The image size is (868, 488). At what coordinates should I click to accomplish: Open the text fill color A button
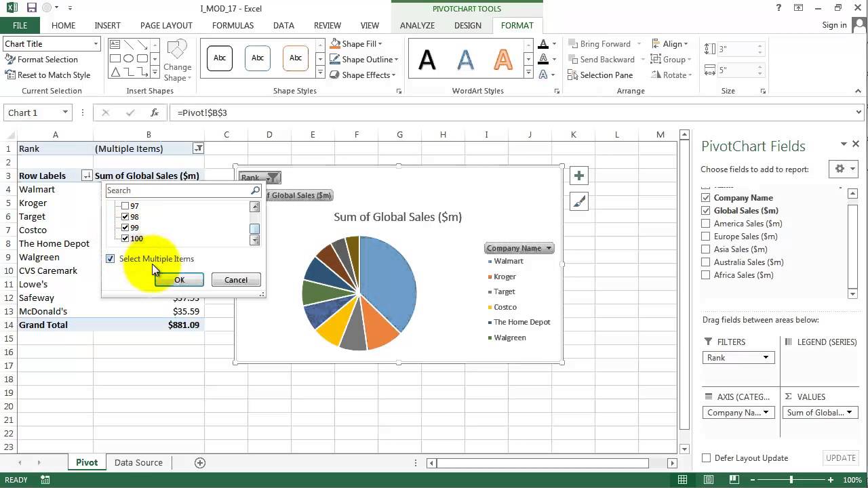coord(543,44)
